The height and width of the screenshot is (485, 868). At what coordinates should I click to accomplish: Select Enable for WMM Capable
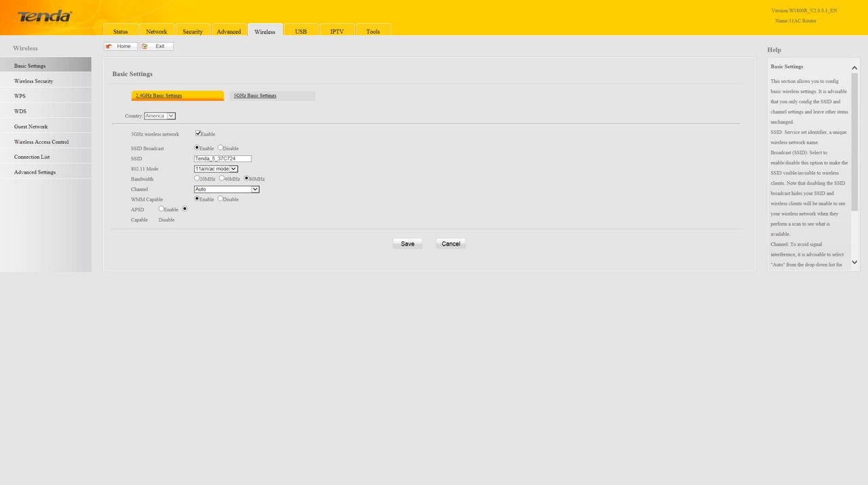197,199
